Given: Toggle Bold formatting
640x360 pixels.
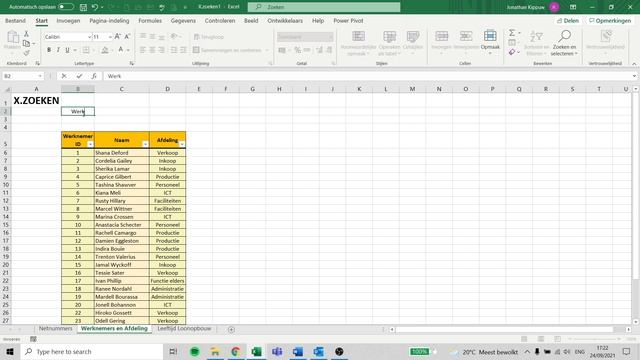Looking at the screenshot, I should (x=49, y=50).
